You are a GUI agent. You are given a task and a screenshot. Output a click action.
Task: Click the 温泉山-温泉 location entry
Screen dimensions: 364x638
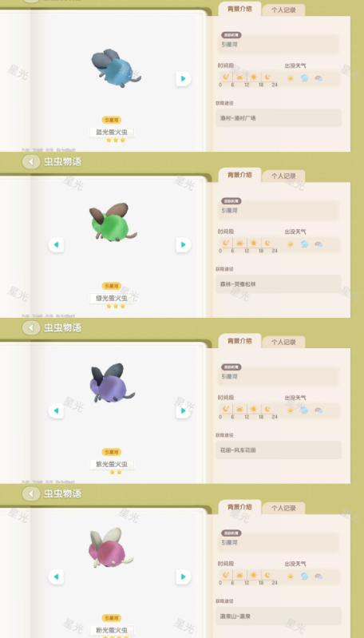tap(279, 616)
